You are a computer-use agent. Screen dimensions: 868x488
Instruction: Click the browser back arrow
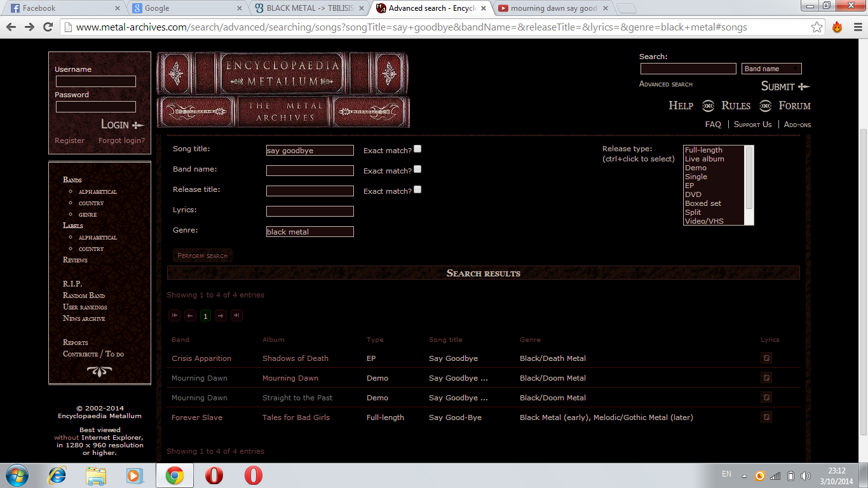(11, 27)
